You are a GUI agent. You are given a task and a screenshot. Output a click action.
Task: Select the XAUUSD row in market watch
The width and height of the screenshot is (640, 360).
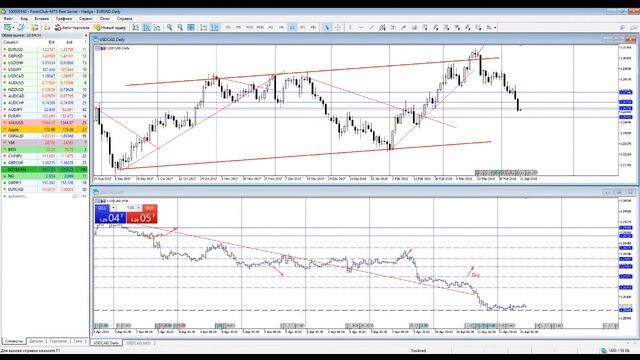44,122
